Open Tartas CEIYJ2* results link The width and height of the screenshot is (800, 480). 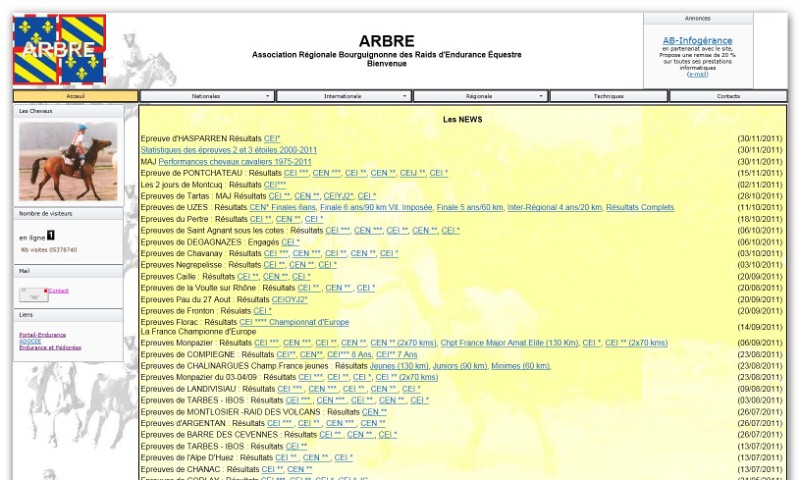(x=338, y=196)
